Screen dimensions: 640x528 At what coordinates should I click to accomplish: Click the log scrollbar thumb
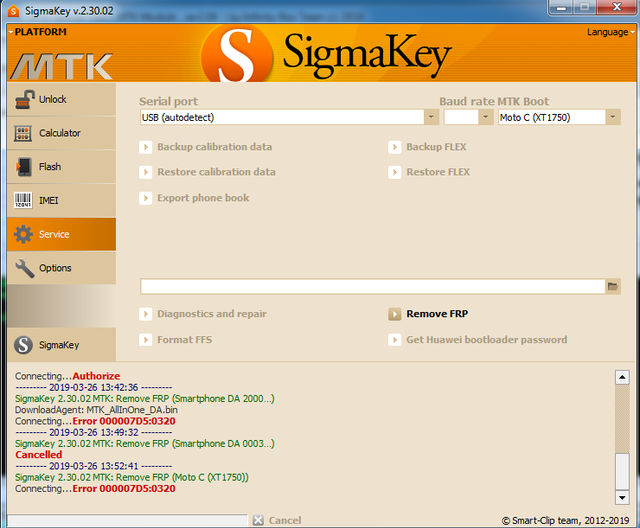[622, 471]
